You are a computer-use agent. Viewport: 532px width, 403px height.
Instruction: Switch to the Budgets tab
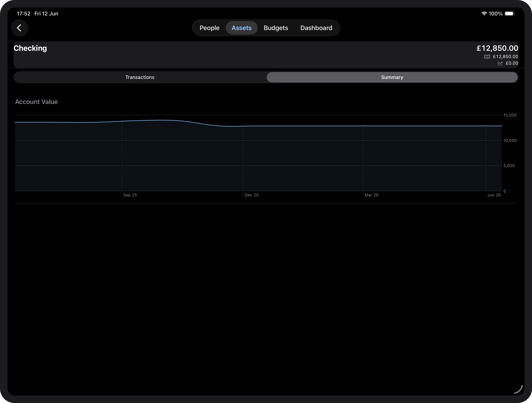(x=276, y=28)
